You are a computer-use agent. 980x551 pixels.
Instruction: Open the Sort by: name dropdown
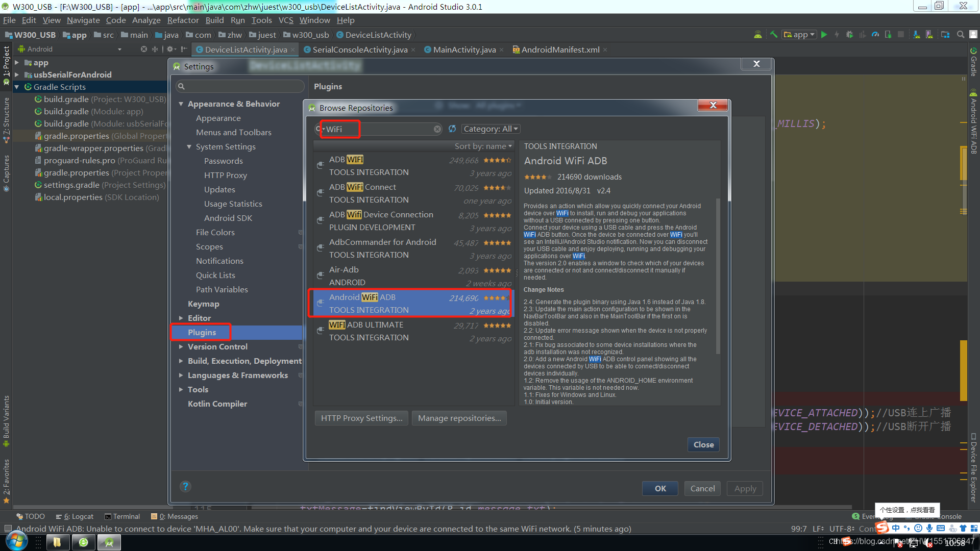(x=483, y=146)
